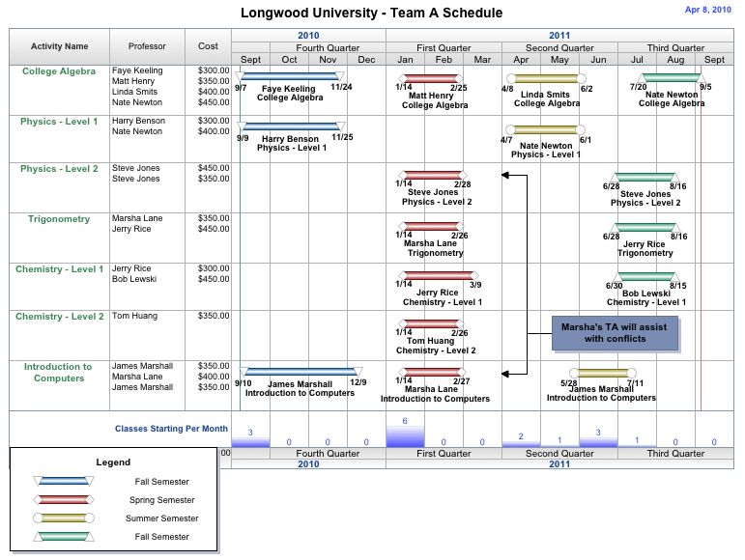Click the Summer Semester legend bar symbol
This screenshot has width=745, height=560.
click(x=65, y=518)
